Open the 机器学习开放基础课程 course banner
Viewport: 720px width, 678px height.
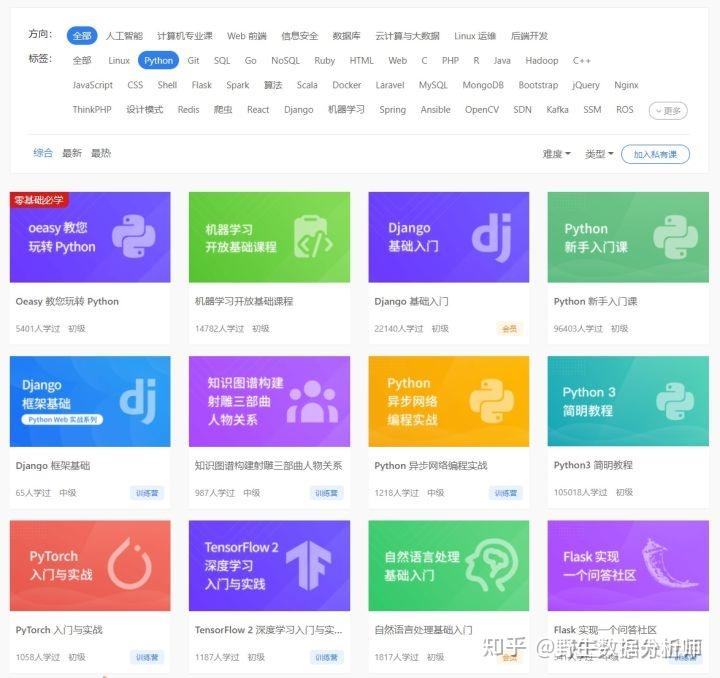(269, 237)
